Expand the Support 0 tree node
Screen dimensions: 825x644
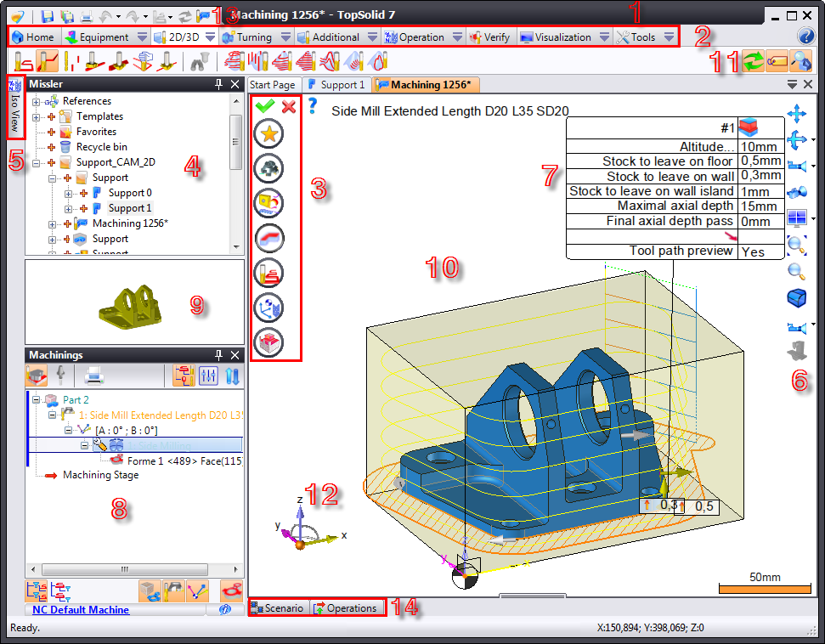(69, 193)
